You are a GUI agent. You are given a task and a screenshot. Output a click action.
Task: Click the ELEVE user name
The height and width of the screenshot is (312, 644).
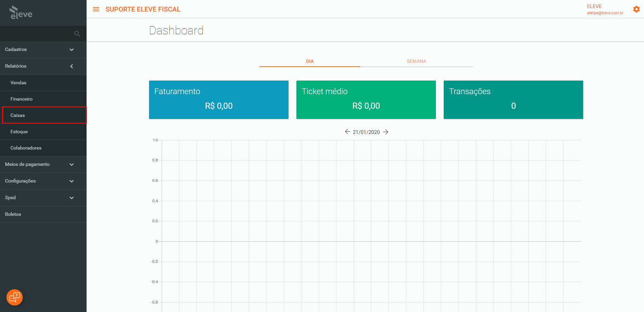point(594,6)
